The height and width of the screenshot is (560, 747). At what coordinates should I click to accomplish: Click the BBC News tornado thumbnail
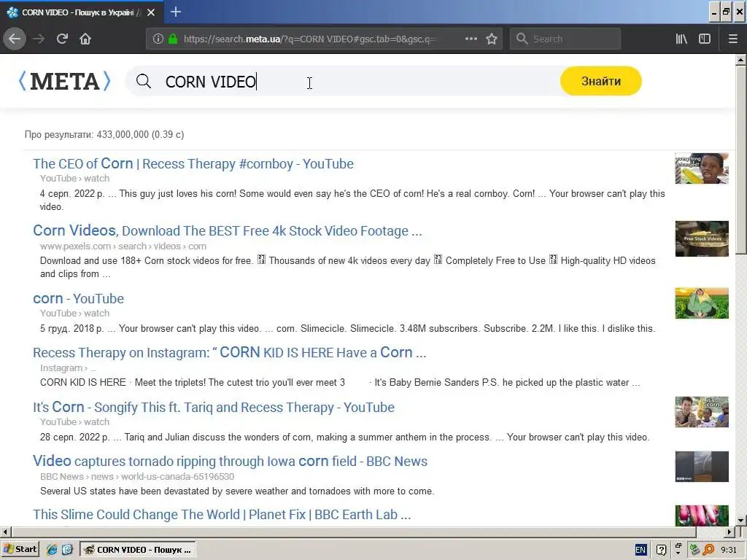tap(702, 467)
